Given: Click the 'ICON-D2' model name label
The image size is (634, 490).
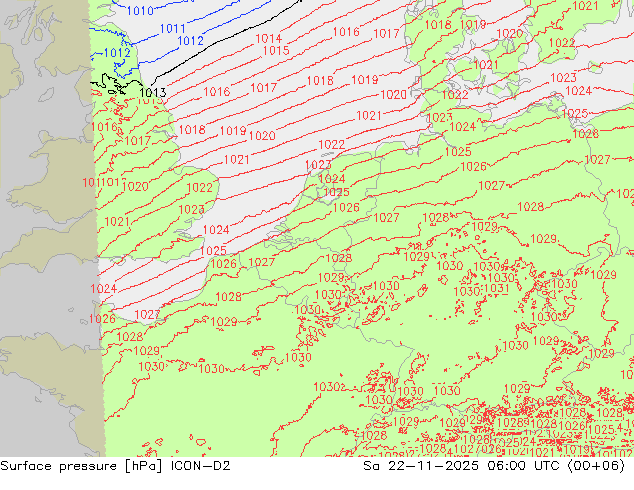Looking at the screenshot, I should coord(201,466).
